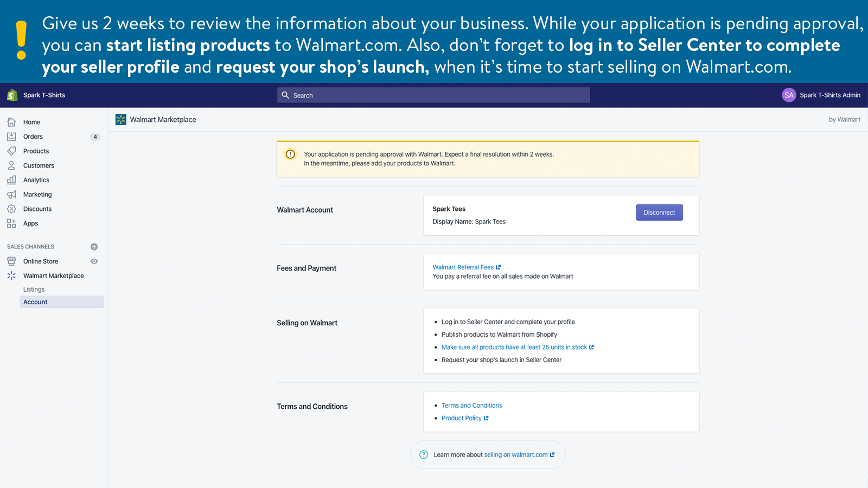Open Marketing via the megaphone icon

coord(11,194)
